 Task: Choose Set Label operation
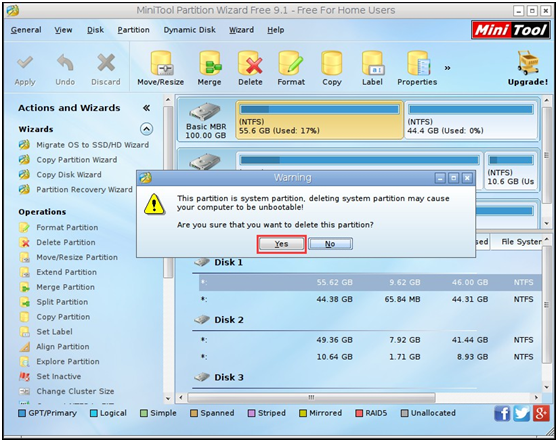54,332
